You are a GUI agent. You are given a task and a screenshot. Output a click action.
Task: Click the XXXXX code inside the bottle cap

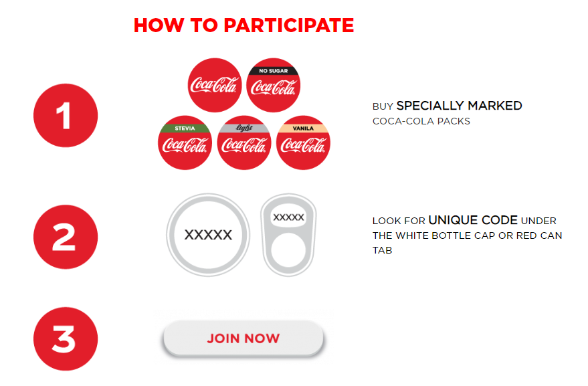208,235
